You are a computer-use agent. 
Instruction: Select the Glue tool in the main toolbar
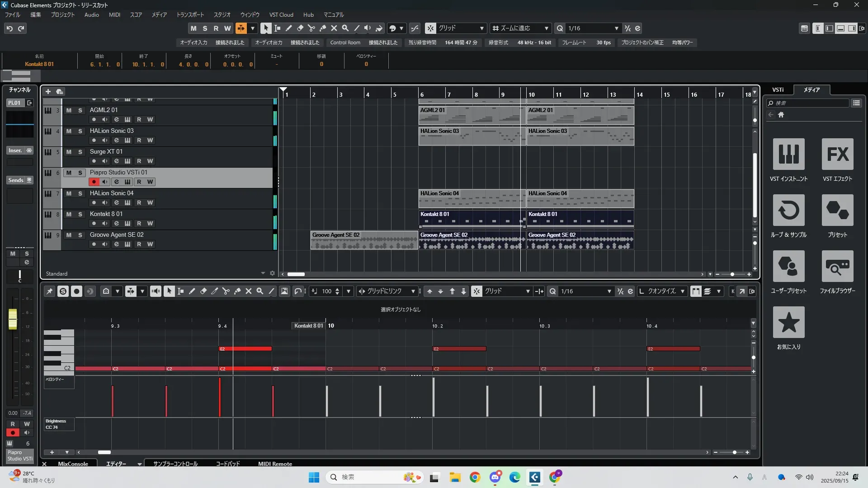click(x=322, y=28)
